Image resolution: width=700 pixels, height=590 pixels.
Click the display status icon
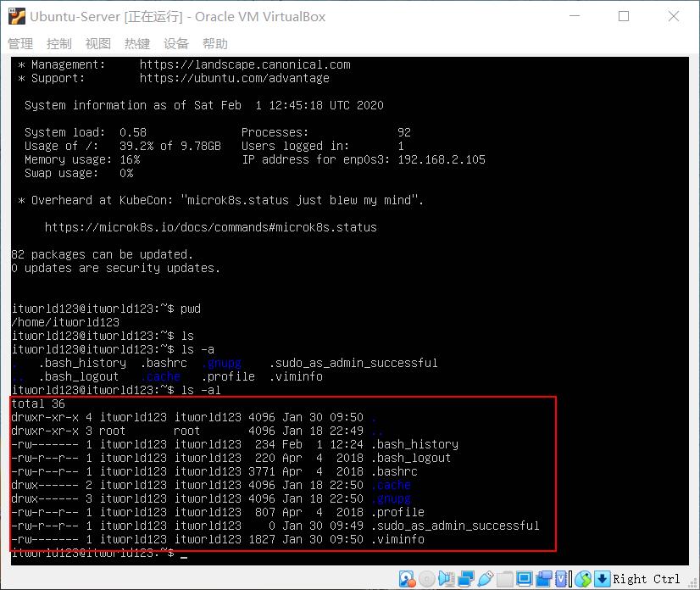(523, 578)
